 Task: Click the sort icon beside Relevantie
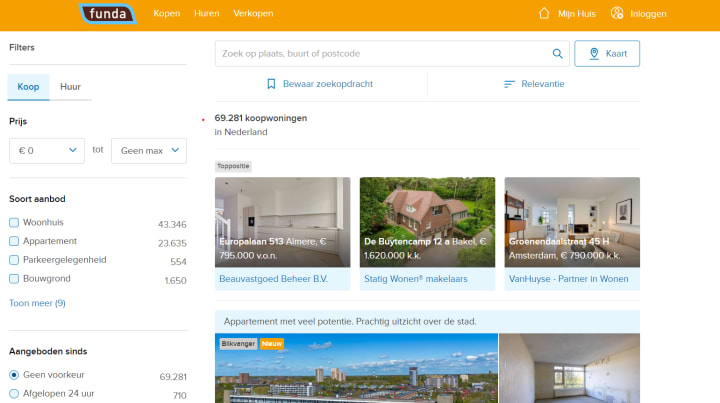pos(509,84)
